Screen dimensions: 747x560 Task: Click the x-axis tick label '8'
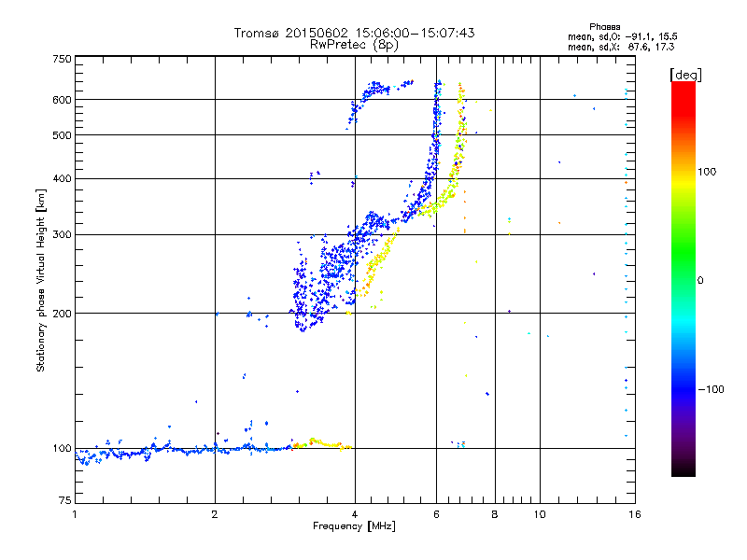(x=495, y=514)
